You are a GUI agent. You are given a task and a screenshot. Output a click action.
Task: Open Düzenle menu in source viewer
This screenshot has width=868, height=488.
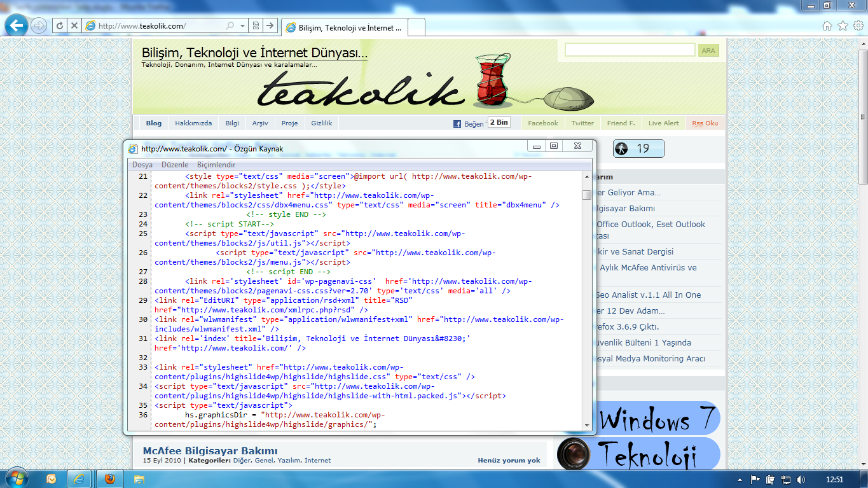click(x=175, y=165)
